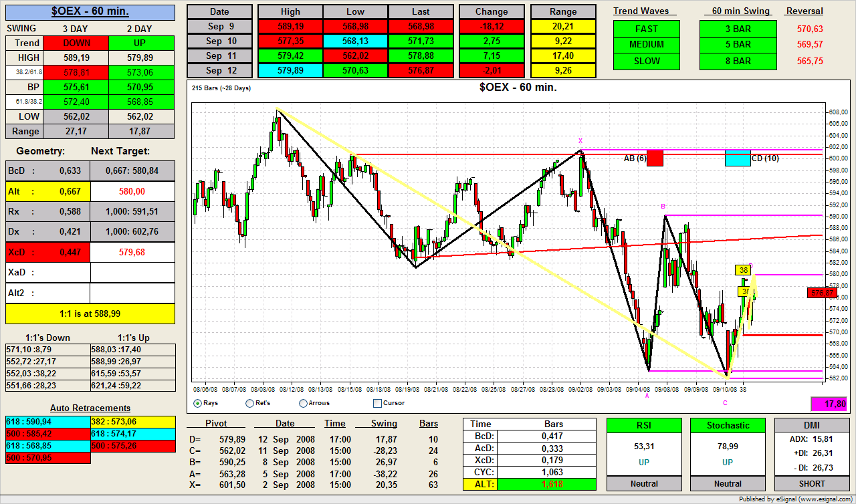Click the next target 0,667: 580,84
856x504 pixels.
coord(132,170)
